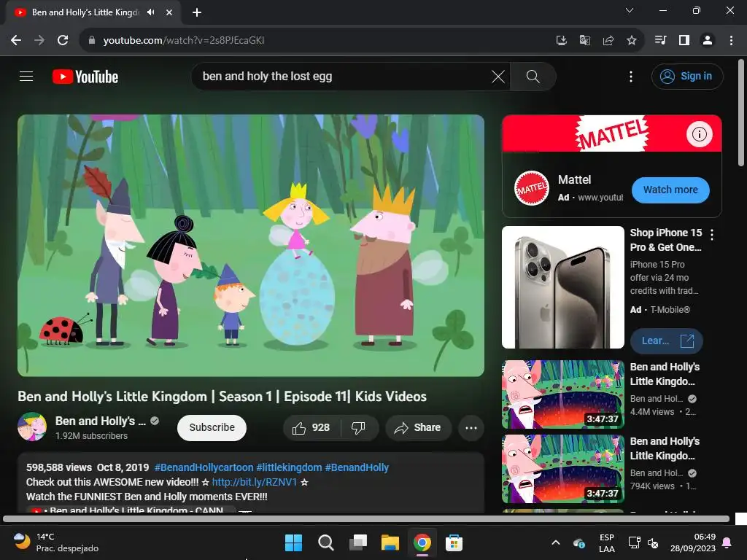
Task: Open the Ben and Holly's channel name
Action: coord(101,421)
